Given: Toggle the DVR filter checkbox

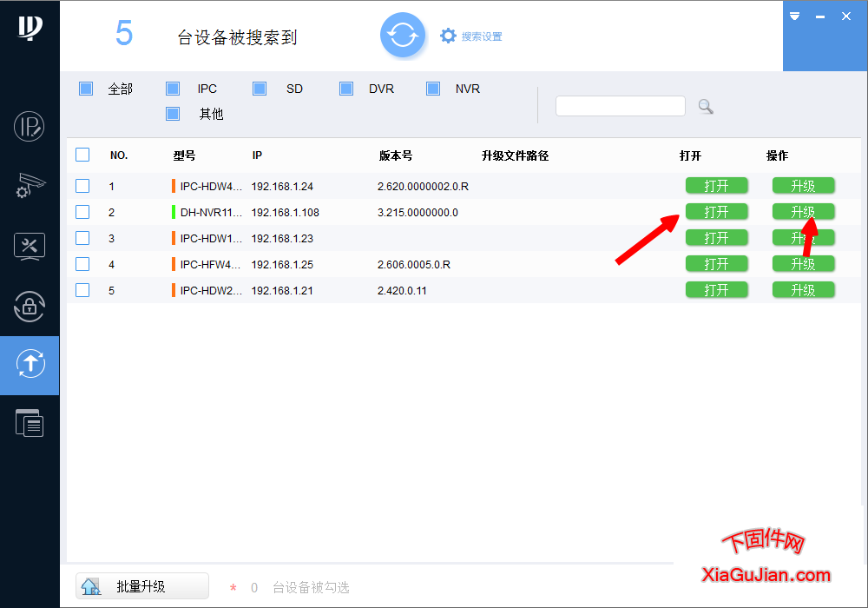Looking at the screenshot, I should [346, 89].
